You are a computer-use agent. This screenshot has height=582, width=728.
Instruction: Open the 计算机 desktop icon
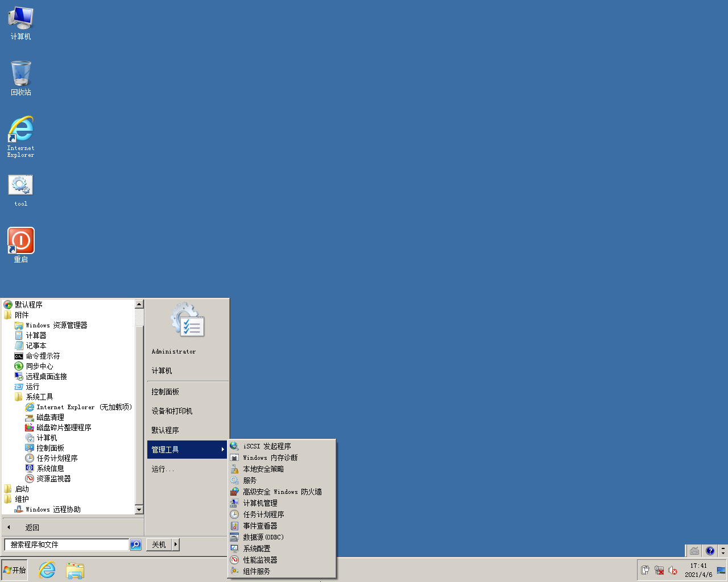pyautogui.click(x=21, y=19)
